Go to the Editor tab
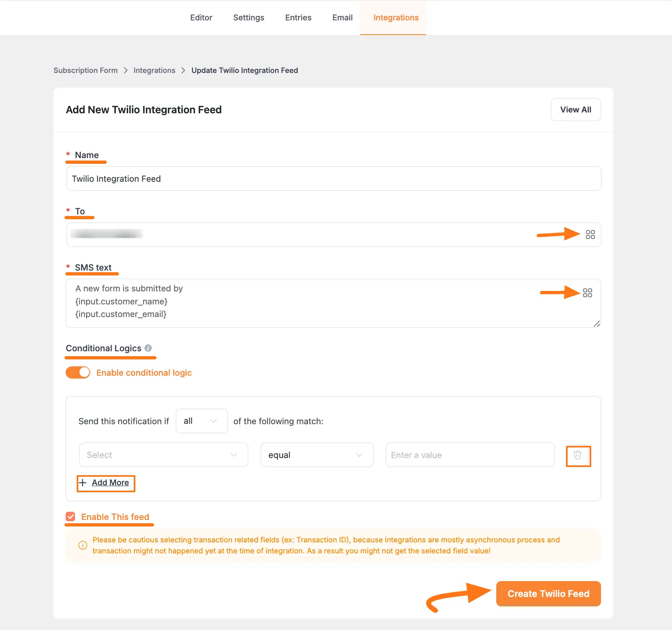672x630 pixels. (x=201, y=18)
